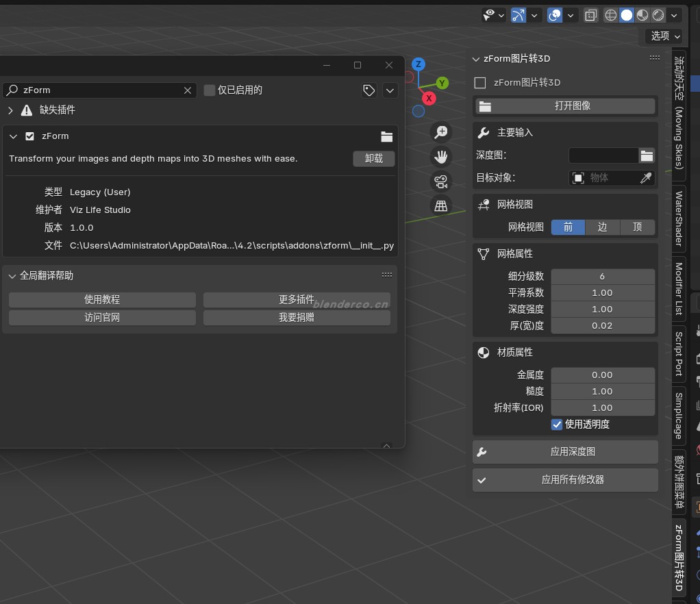700x604 pixels.
Task: Click the 糙度 value field
Action: pos(603,392)
